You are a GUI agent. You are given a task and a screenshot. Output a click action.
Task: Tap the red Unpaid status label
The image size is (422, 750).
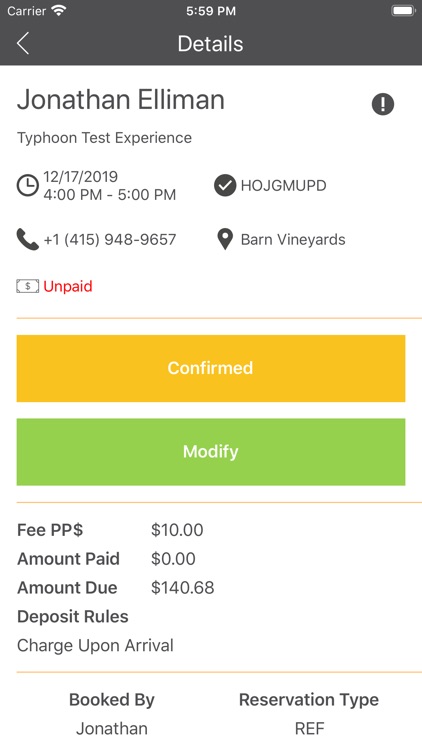(68, 287)
